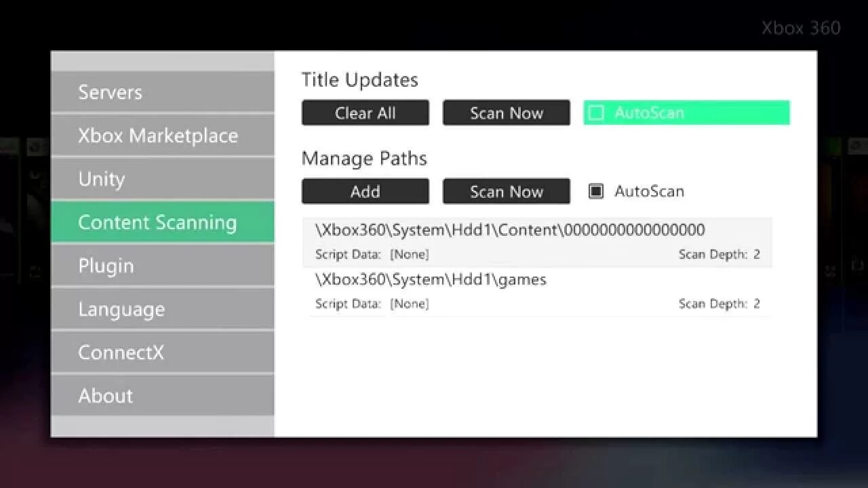Select the Hdd1\Content\0000000000000000 path entry
The height and width of the screenshot is (488, 868).
537,242
